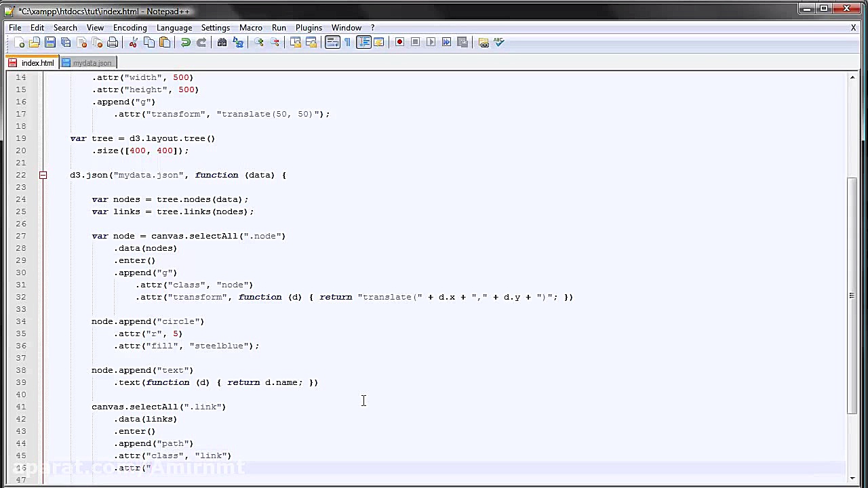Viewport: 868px width, 488px height.
Task: Open the File menu
Action: pos(14,28)
